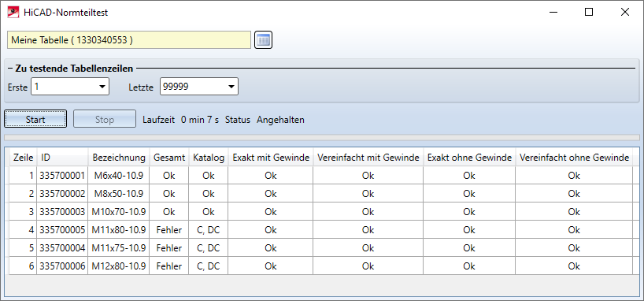Click the progress bar below Start

321,137
